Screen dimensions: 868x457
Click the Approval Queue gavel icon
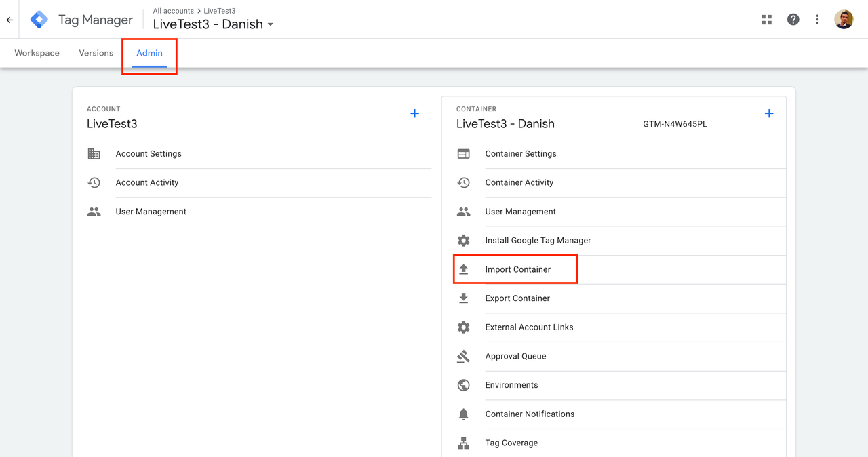[x=464, y=356]
